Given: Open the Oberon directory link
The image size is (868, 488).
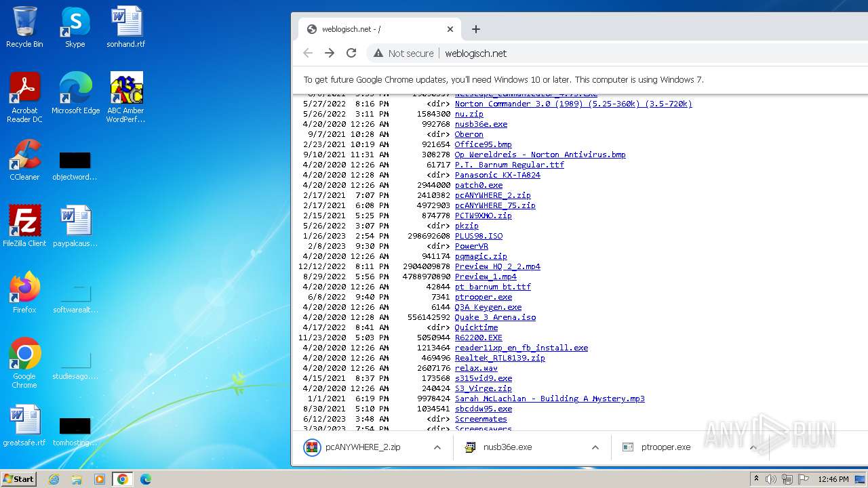Looking at the screenshot, I should coord(469,134).
